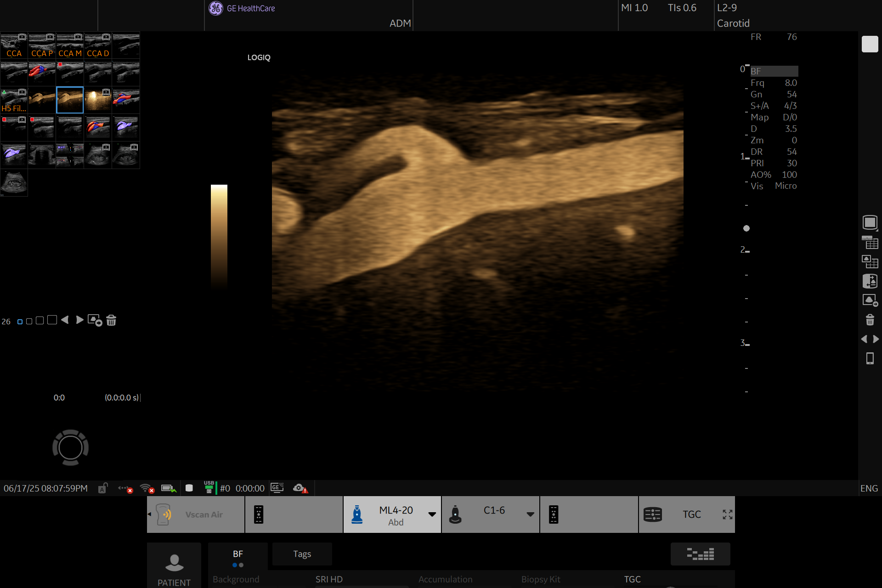Open the CCA M thumbnail
882x588 pixels.
pyautogui.click(x=70, y=45)
